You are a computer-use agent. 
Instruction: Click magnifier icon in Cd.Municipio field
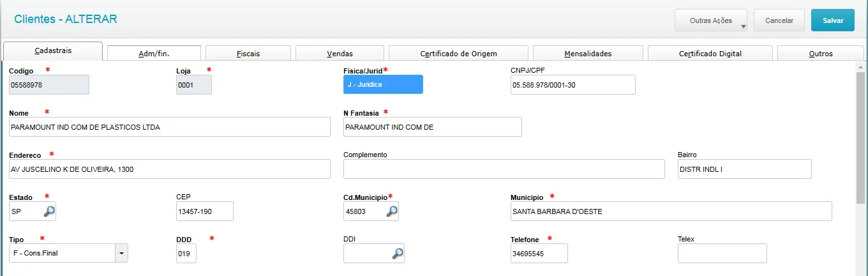click(x=392, y=211)
